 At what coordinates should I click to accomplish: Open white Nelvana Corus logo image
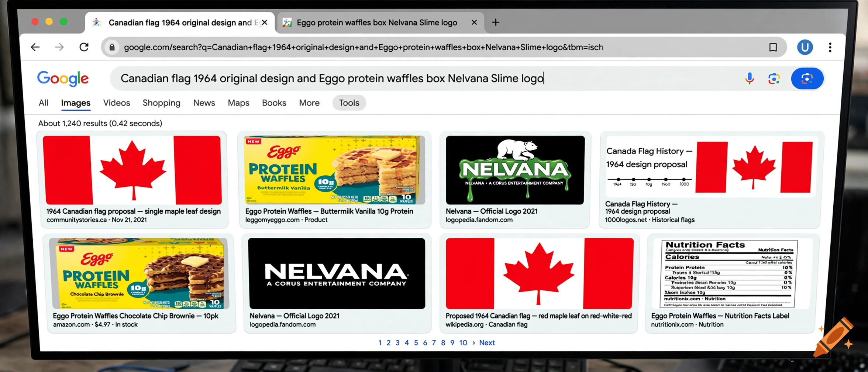click(337, 273)
